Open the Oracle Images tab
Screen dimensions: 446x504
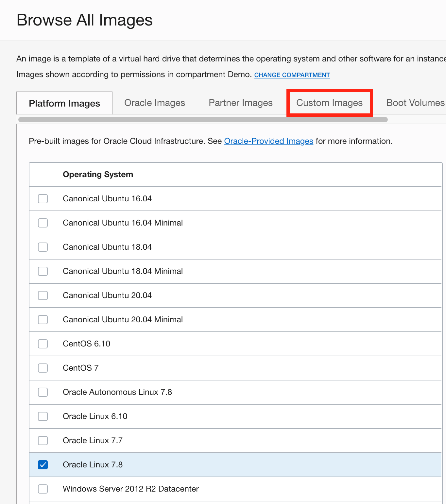point(155,103)
